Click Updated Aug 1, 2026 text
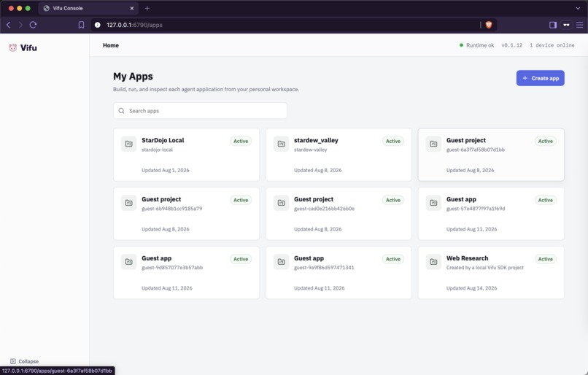 click(x=166, y=170)
